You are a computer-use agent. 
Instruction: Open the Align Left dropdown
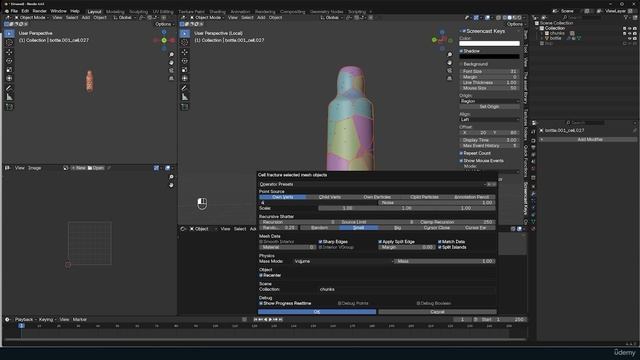489,120
